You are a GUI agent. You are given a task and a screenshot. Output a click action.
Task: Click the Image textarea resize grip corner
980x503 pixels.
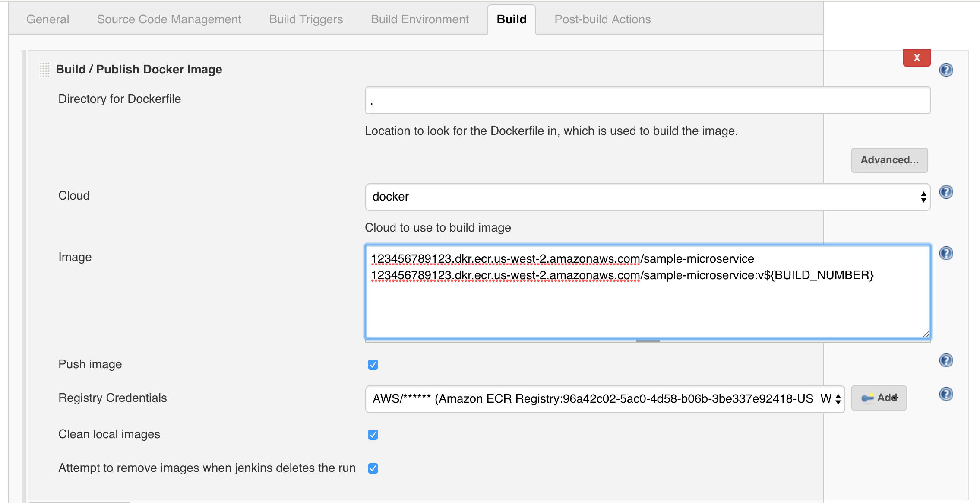926,334
